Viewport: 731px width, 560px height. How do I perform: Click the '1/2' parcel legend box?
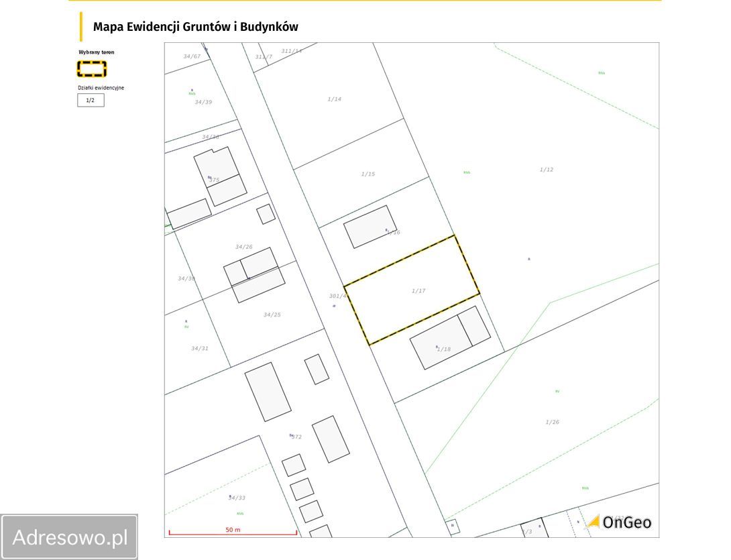(91, 100)
